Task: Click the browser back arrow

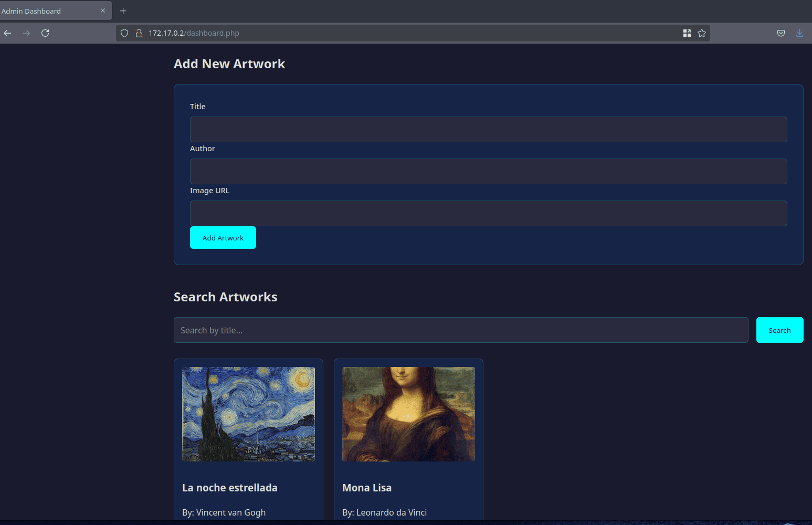Action: [7, 33]
